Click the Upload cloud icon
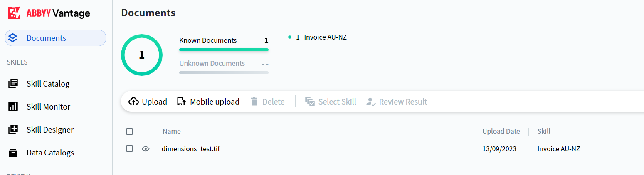644x175 pixels. (x=133, y=102)
